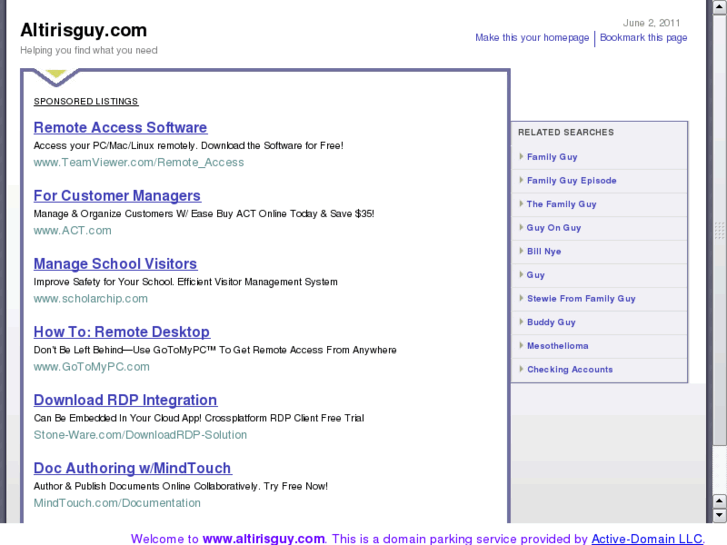Click arrow icon beside Mesothelioma
The height and width of the screenshot is (545, 727).
point(521,346)
